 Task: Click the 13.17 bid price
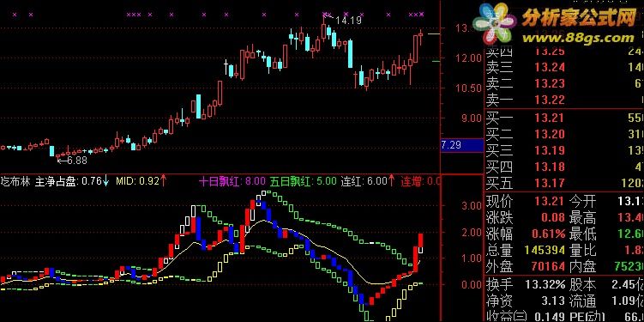click(550, 183)
